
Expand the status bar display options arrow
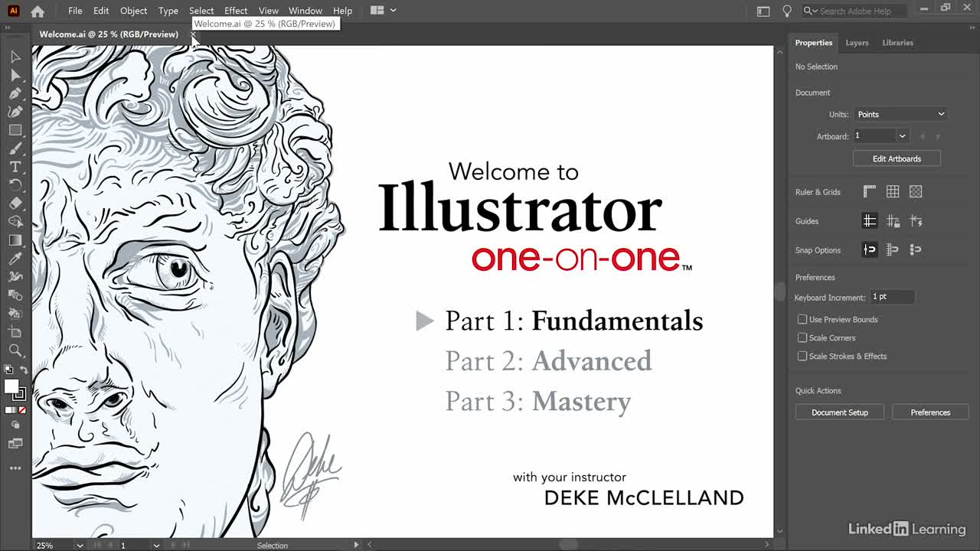click(355, 545)
